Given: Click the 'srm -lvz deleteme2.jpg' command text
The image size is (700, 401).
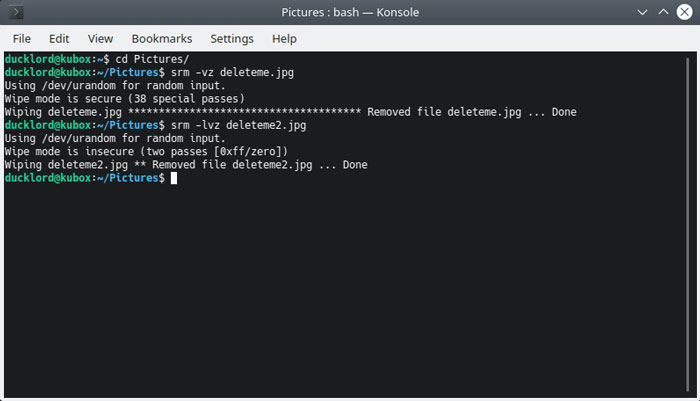Looking at the screenshot, I should pos(238,125).
